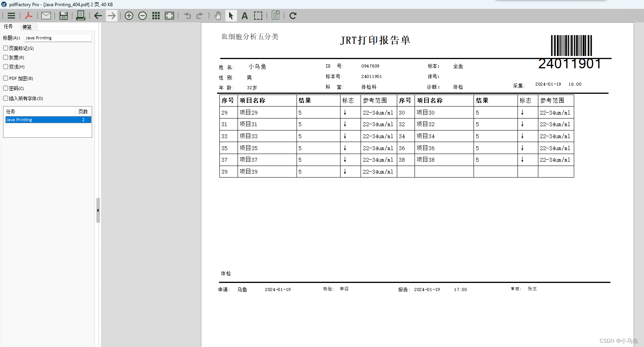Click report date 2024-01-19 in footer
The height and width of the screenshot is (347, 644).
coord(427,289)
